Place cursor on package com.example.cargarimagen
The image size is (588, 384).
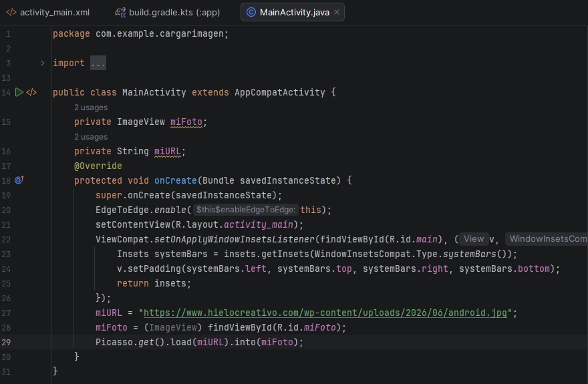coord(140,33)
